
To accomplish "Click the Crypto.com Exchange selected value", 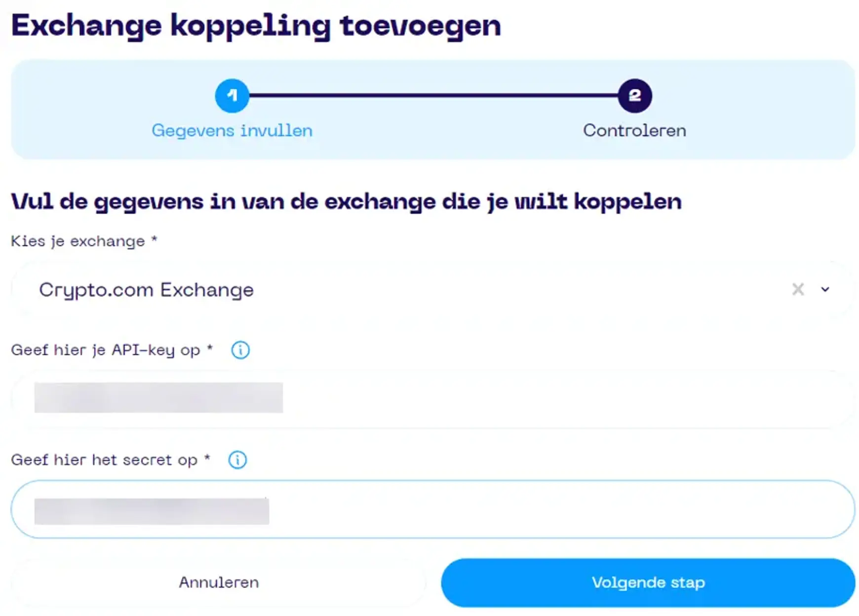I will click(x=146, y=289).
